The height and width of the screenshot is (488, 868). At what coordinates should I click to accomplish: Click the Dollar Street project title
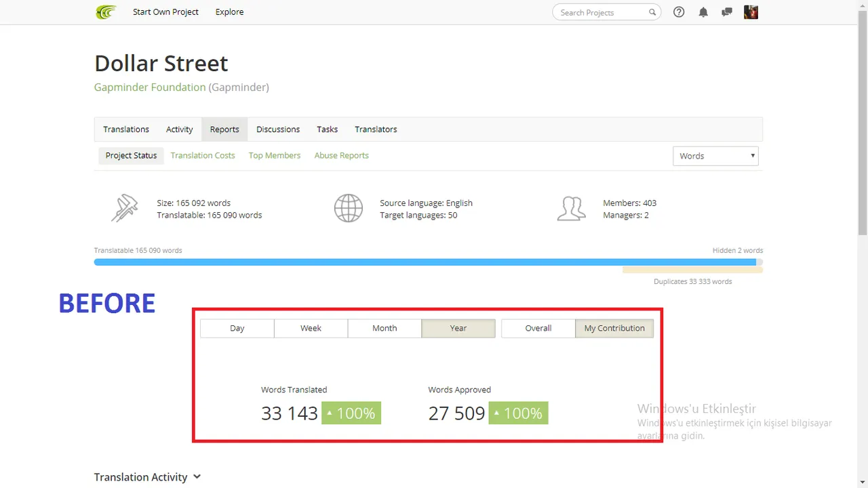161,63
